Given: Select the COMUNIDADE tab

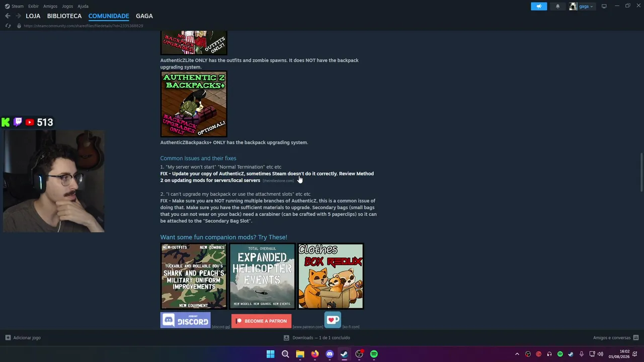Looking at the screenshot, I should point(109,16).
